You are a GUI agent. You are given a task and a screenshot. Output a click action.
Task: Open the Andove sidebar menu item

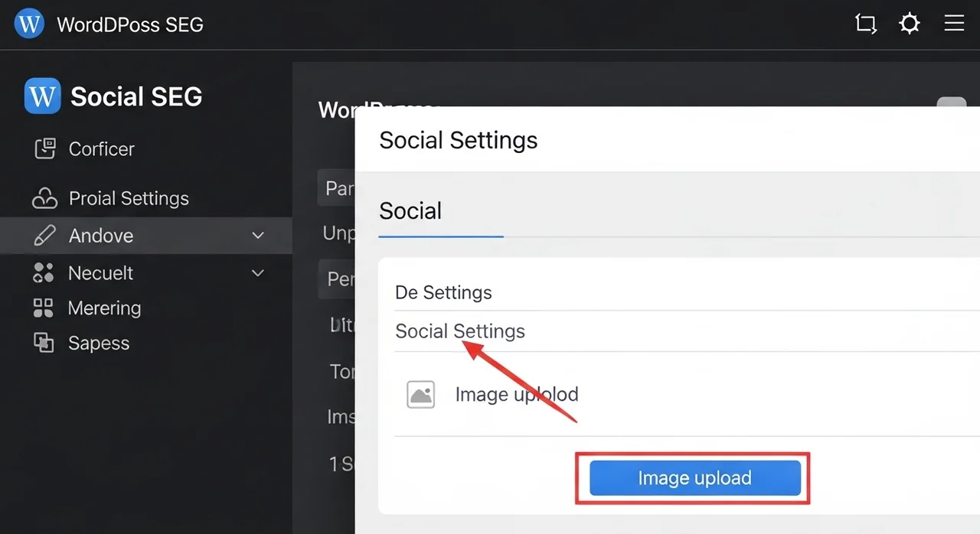coord(101,236)
